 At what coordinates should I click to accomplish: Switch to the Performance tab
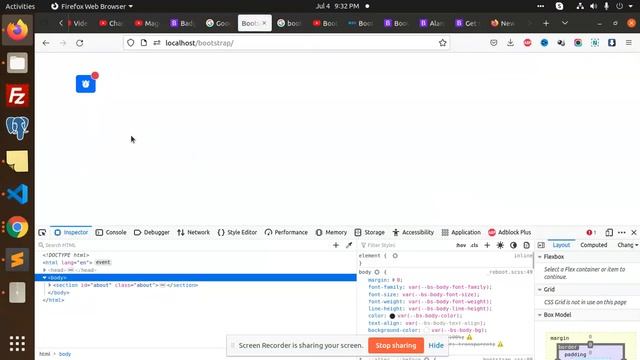click(x=286, y=233)
